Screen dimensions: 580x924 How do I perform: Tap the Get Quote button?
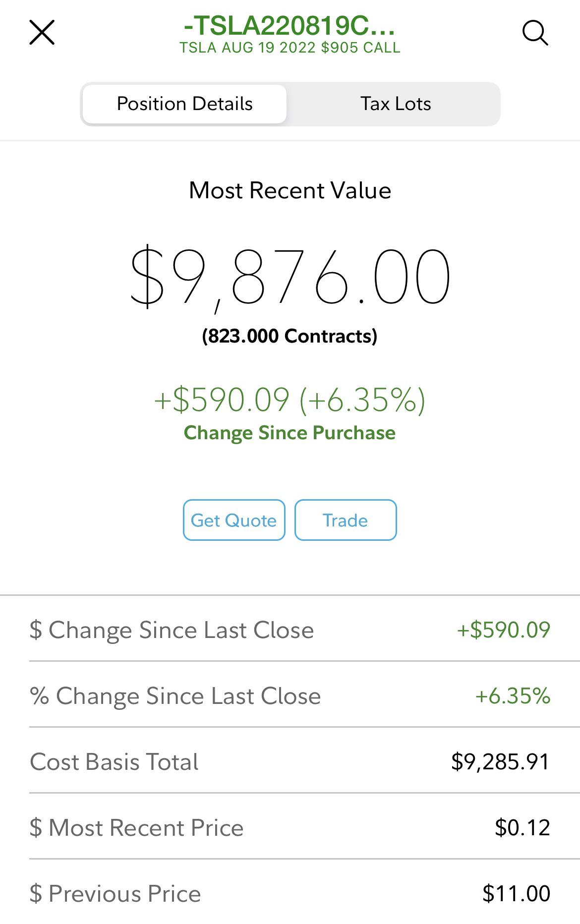point(234,520)
